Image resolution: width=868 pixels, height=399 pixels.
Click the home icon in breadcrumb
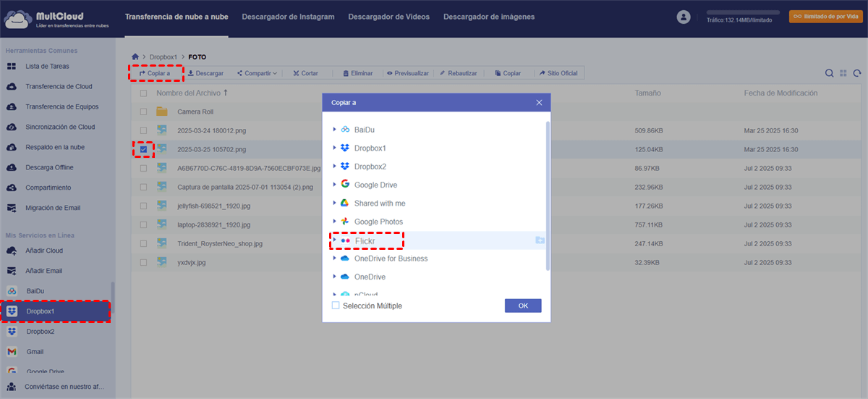point(135,56)
